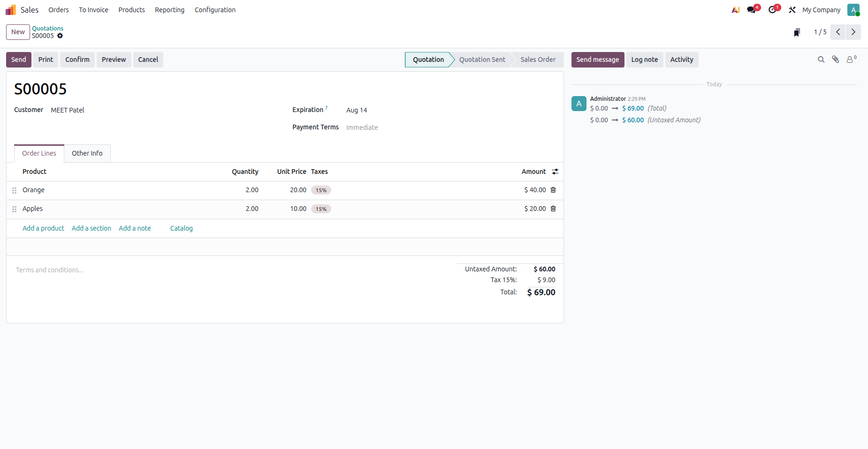Open the Configuration menu
868x449 pixels.
click(215, 10)
